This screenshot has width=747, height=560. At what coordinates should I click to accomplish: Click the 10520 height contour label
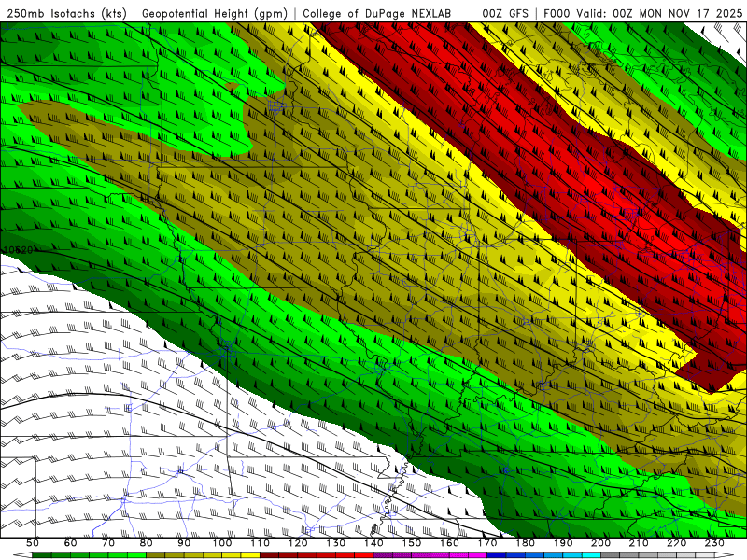point(18,250)
